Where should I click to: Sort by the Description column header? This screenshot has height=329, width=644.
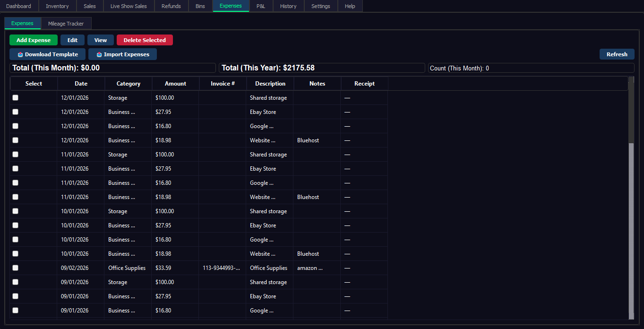(x=270, y=84)
